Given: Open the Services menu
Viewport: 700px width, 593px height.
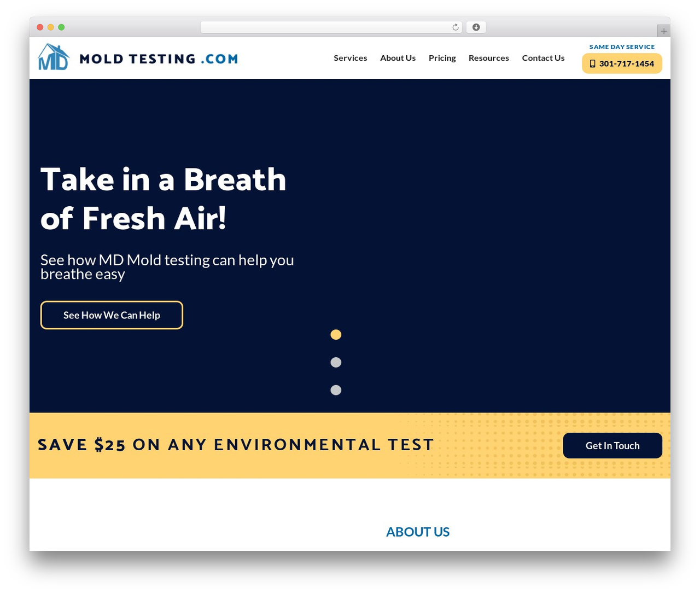Looking at the screenshot, I should [x=351, y=58].
